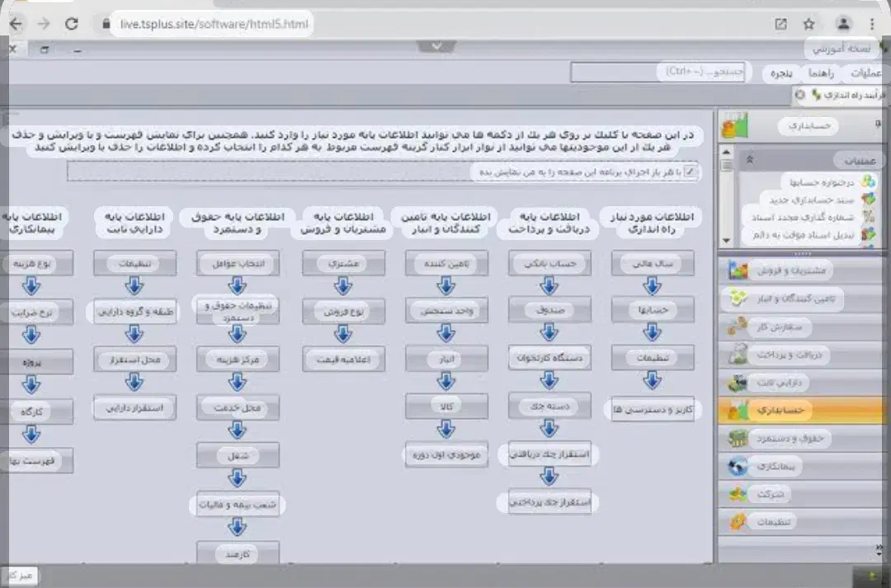Open the حقوق و دستمزد module icon
This screenshot has width=891, height=588.
coord(738,439)
